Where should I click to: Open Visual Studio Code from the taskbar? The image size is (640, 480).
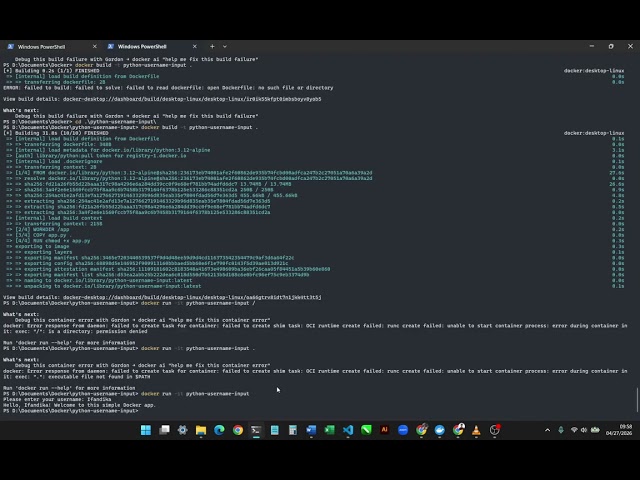(x=348, y=430)
